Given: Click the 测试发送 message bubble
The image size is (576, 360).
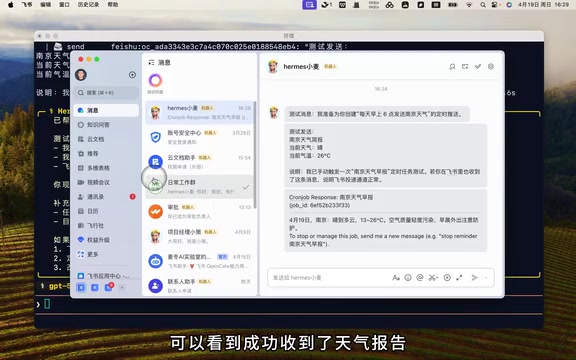Looking at the screenshot, I should coord(386,156).
